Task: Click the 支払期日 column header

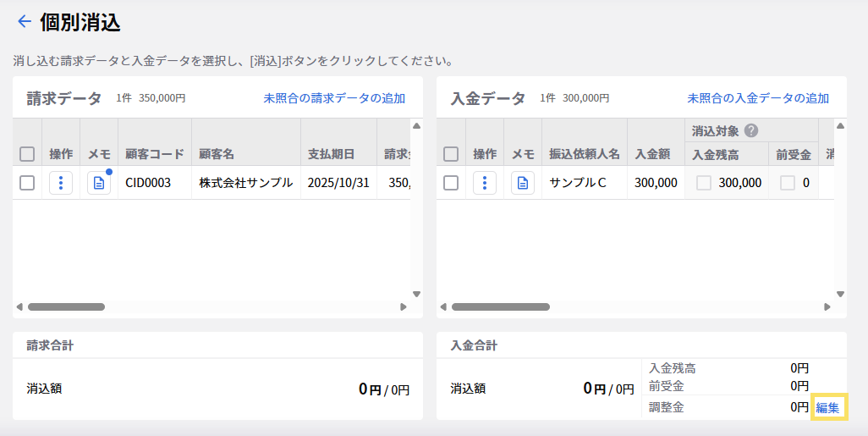Action: click(x=331, y=154)
